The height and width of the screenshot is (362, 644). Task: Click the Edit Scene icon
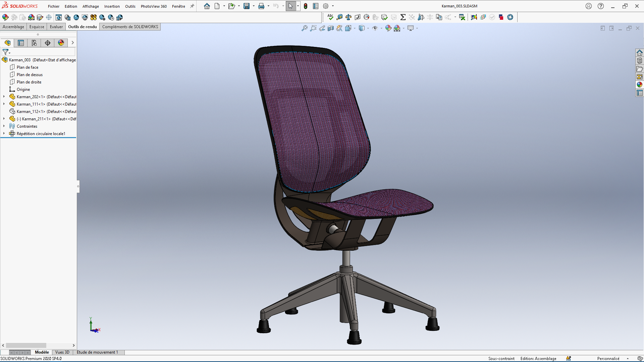tap(31, 17)
